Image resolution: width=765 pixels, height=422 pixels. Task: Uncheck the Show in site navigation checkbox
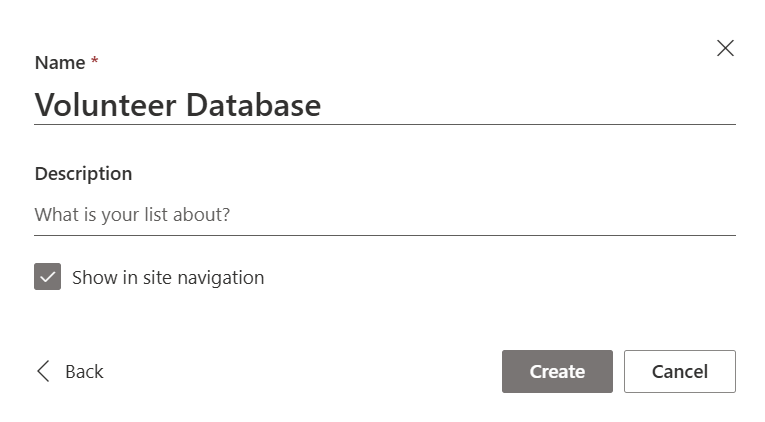(48, 277)
